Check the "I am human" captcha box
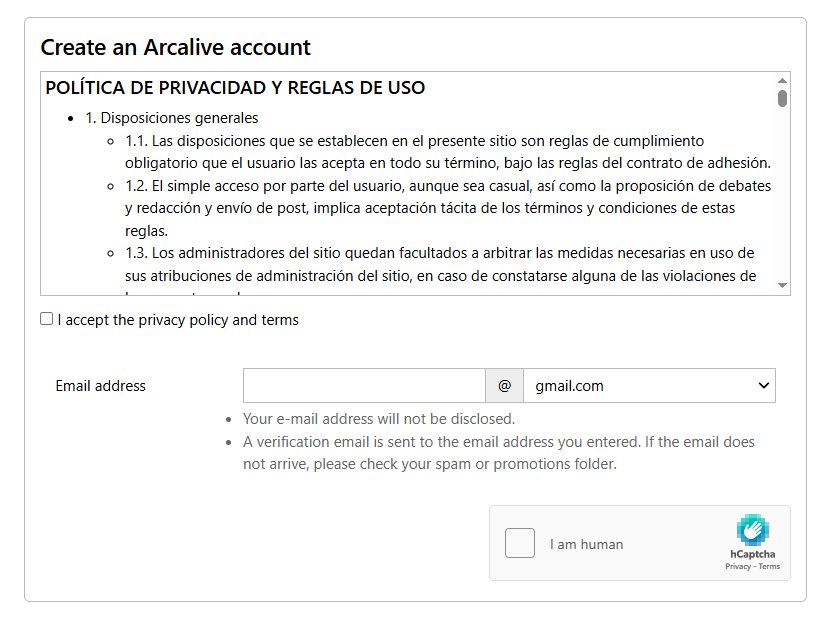Image resolution: width=829 pixels, height=619 pixels. (520, 543)
